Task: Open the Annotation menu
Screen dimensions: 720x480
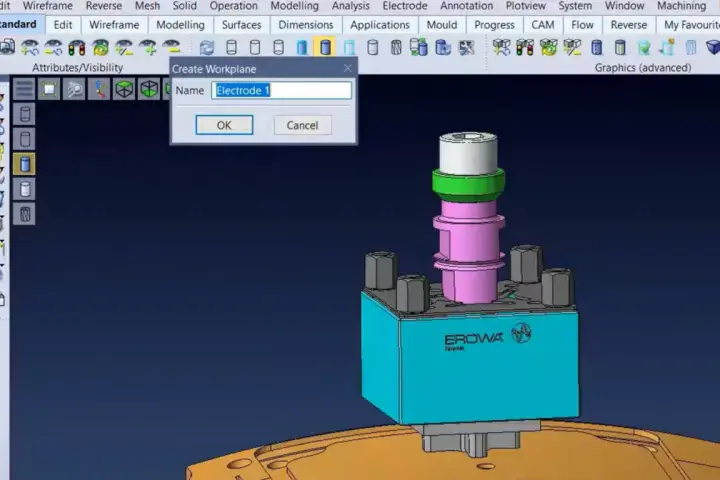Action: pyautogui.click(x=466, y=6)
